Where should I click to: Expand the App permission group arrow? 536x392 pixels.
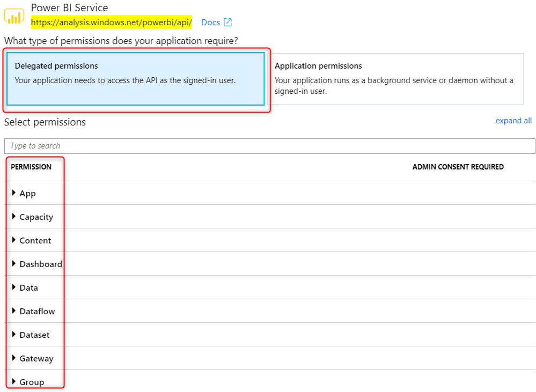pos(13,193)
